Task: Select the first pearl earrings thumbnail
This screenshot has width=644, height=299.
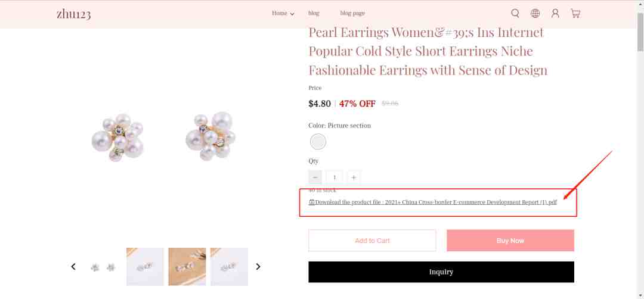Action: click(103, 267)
